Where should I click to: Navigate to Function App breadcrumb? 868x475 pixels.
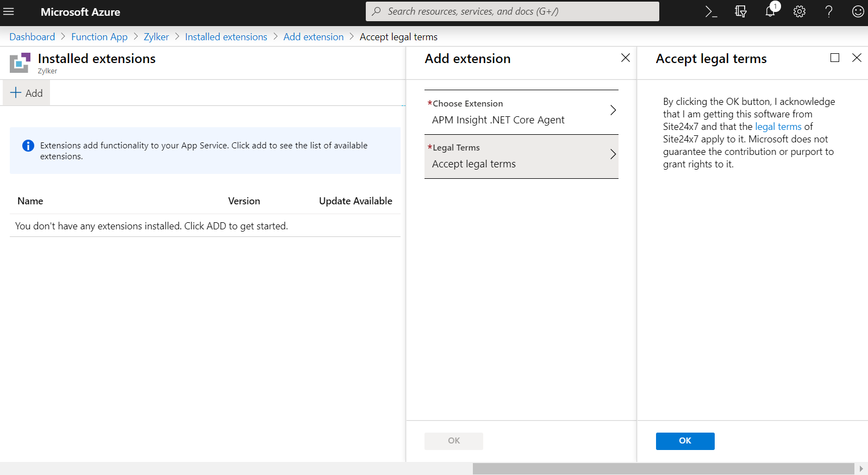point(99,37)
